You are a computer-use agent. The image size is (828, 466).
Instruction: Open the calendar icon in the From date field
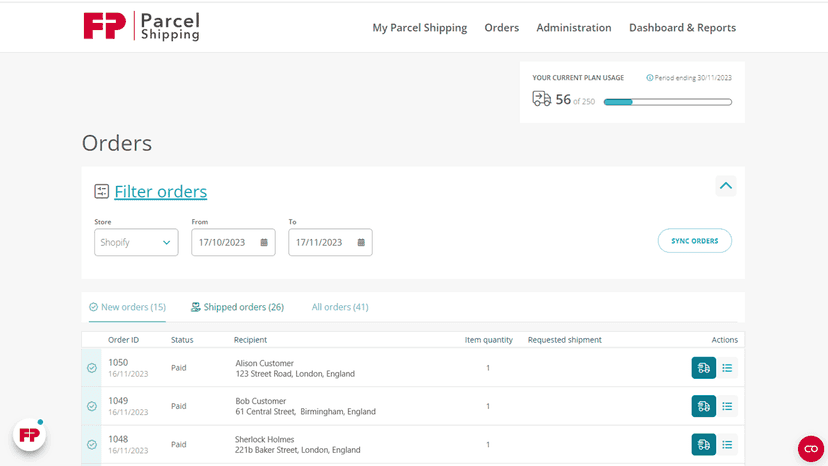(264, 243)
